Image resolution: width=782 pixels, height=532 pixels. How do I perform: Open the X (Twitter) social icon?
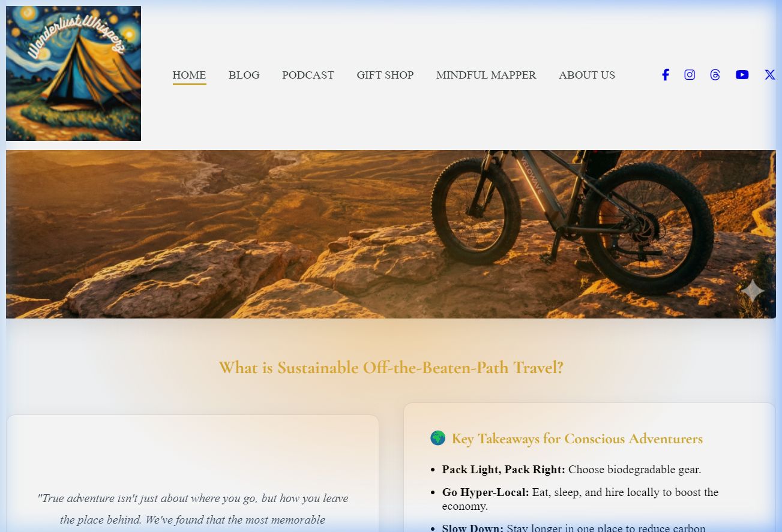click(x=769, y=75)
